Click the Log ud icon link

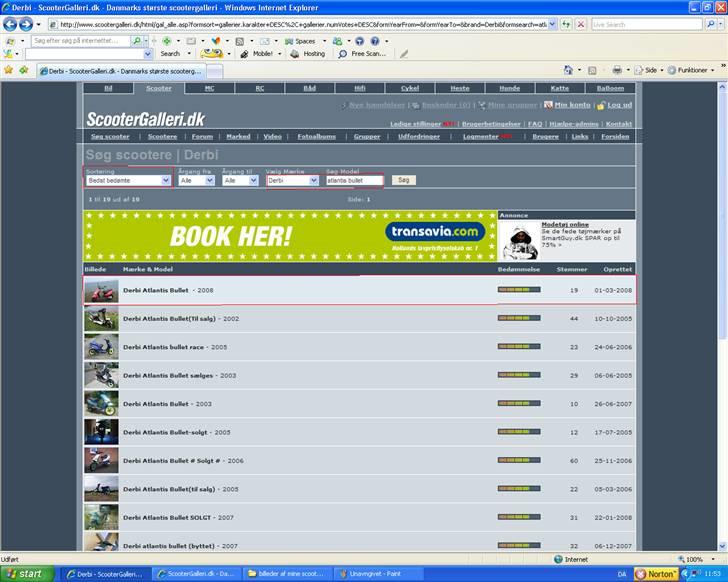(614, 105)
